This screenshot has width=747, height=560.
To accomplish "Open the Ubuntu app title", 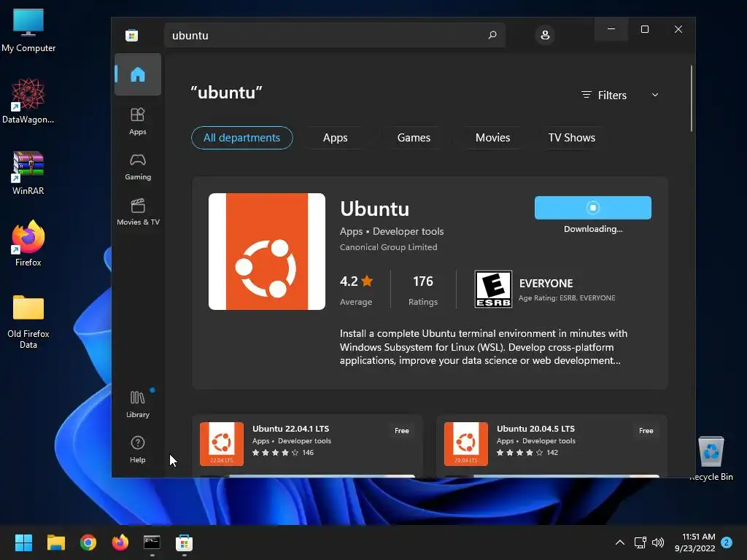I will pos(374,209).
